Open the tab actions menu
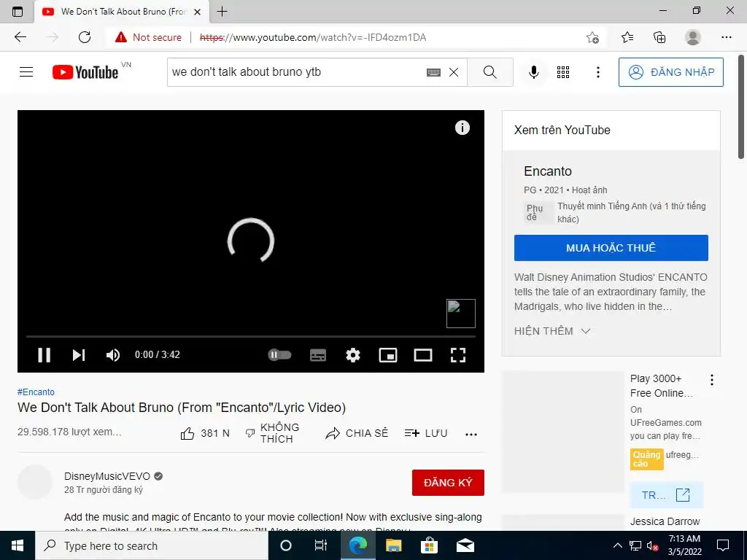 [18, 12]
